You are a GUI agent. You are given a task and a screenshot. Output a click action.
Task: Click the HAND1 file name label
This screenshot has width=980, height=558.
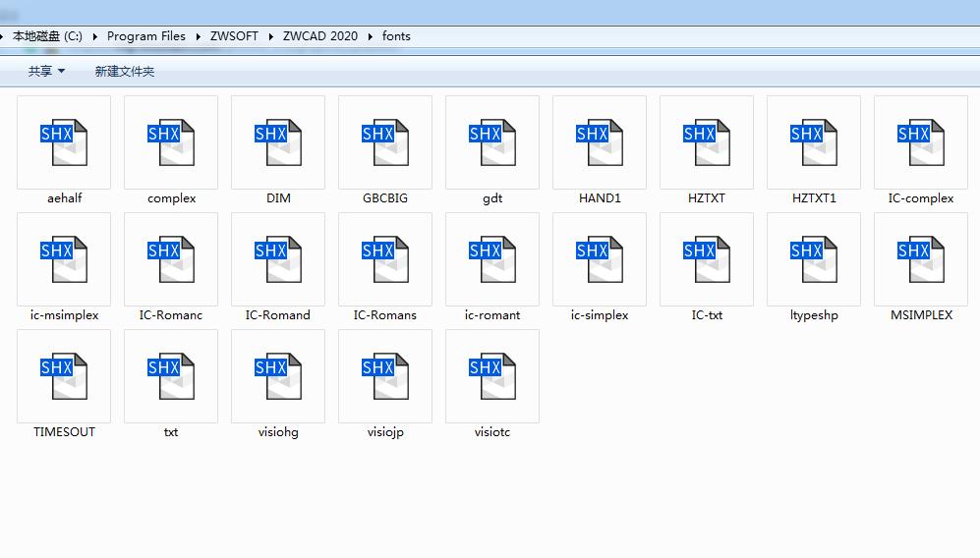pos(600,198)
